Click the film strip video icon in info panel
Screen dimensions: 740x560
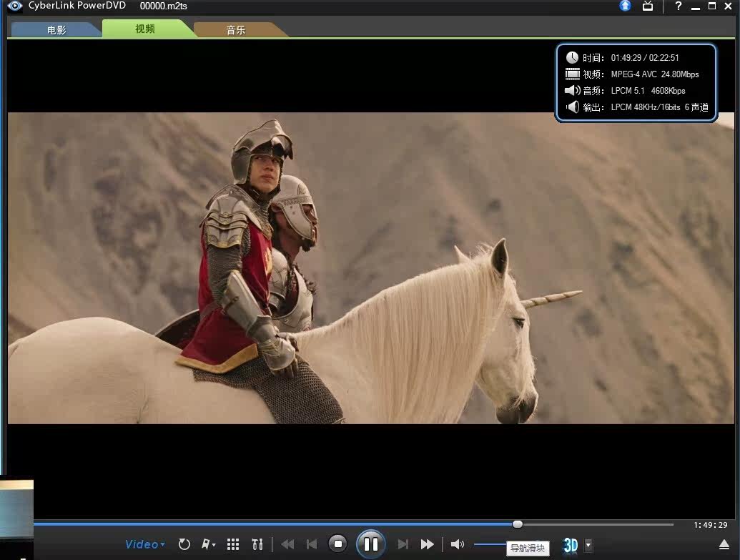pyautogui.click(x=573, y=74)
